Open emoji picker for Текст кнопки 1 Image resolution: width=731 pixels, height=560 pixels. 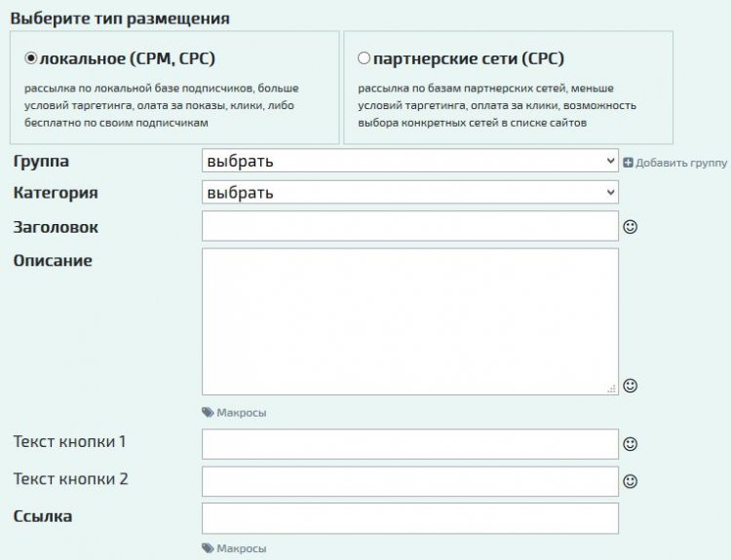pos(630,443)
